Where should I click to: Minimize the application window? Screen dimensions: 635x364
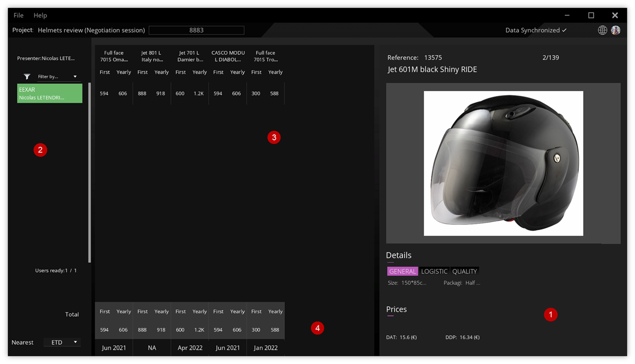coord(567,16)
